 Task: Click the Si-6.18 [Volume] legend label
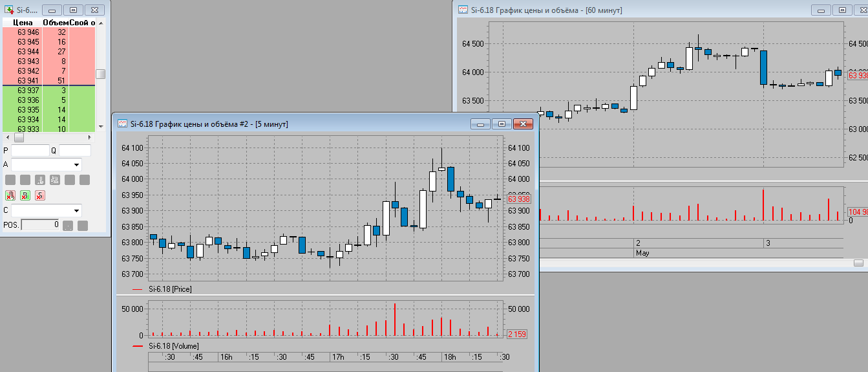pyautogui.click(x=173, y=346)
